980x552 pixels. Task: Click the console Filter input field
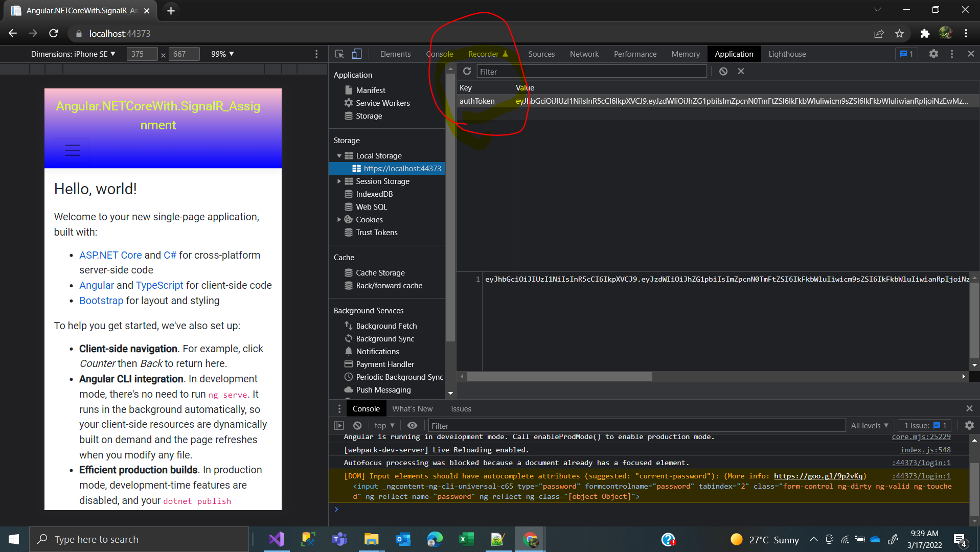(x=637, y=425)
